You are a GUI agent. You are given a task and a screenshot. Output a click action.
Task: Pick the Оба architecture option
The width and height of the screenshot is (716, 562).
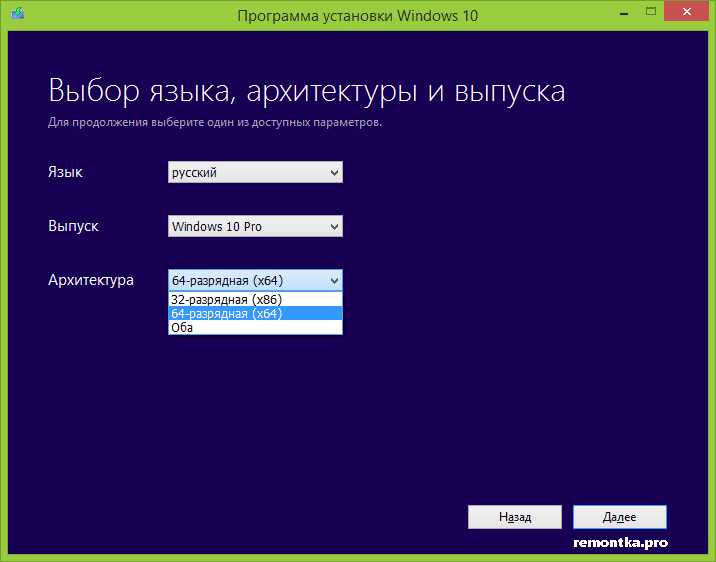click(255, 327)
